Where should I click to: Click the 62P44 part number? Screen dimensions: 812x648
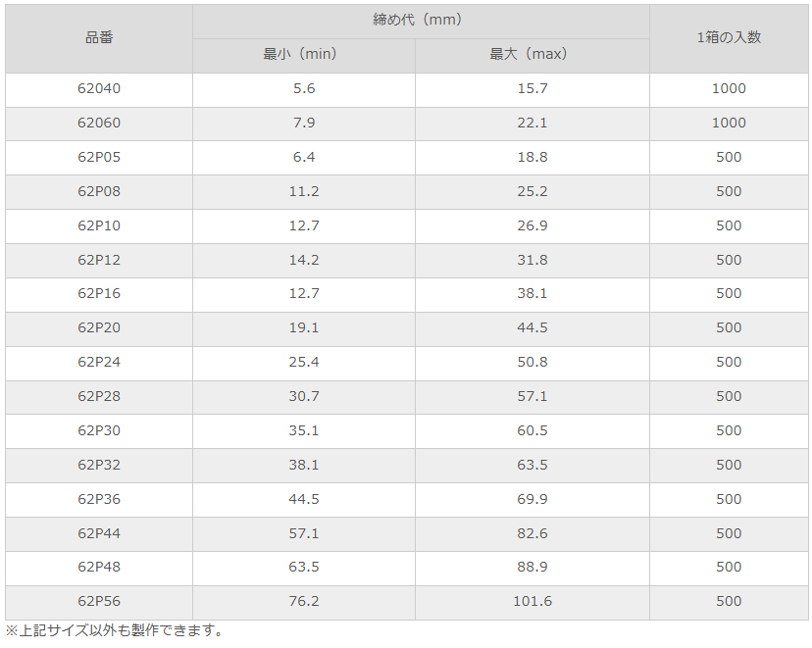98,533
